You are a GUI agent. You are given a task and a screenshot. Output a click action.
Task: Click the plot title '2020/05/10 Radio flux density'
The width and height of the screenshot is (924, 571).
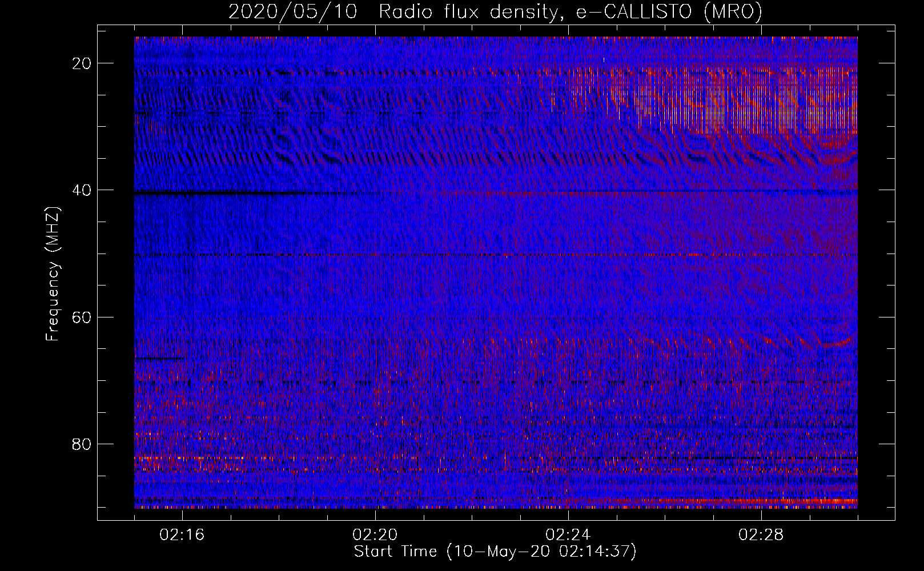coord(495,12)
